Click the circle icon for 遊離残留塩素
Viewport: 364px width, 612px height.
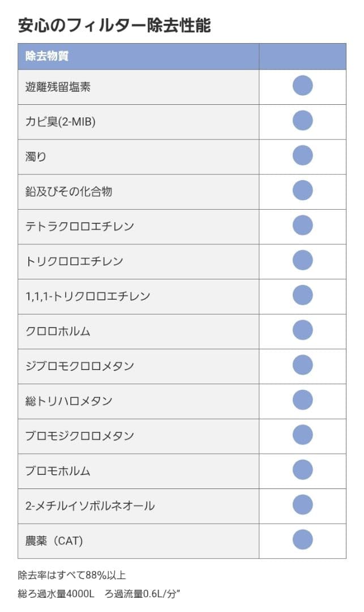pos(302,86)
